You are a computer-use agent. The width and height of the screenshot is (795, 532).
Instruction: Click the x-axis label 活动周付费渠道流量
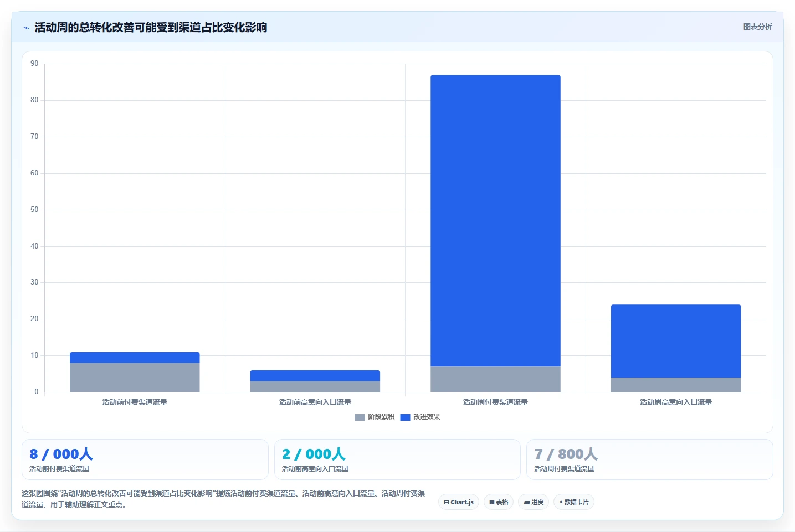tap(495, 402)
